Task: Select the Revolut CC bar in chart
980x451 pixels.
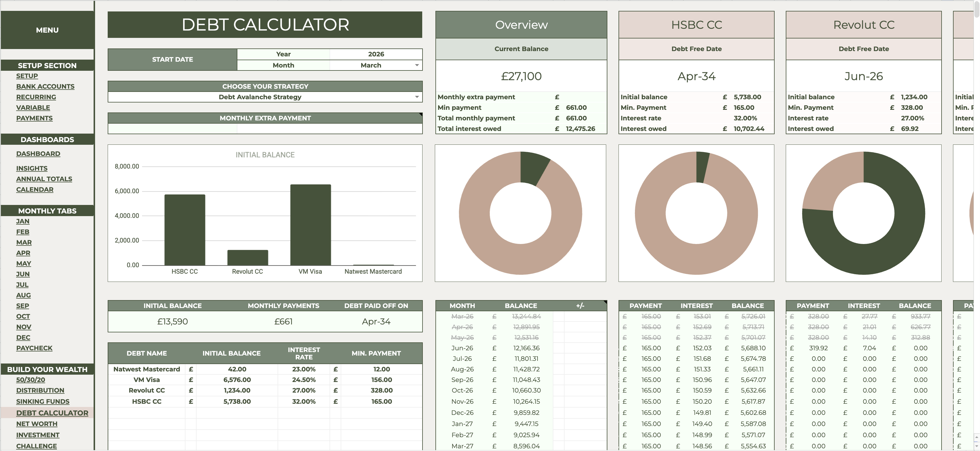Action: [x=248, y=258]
